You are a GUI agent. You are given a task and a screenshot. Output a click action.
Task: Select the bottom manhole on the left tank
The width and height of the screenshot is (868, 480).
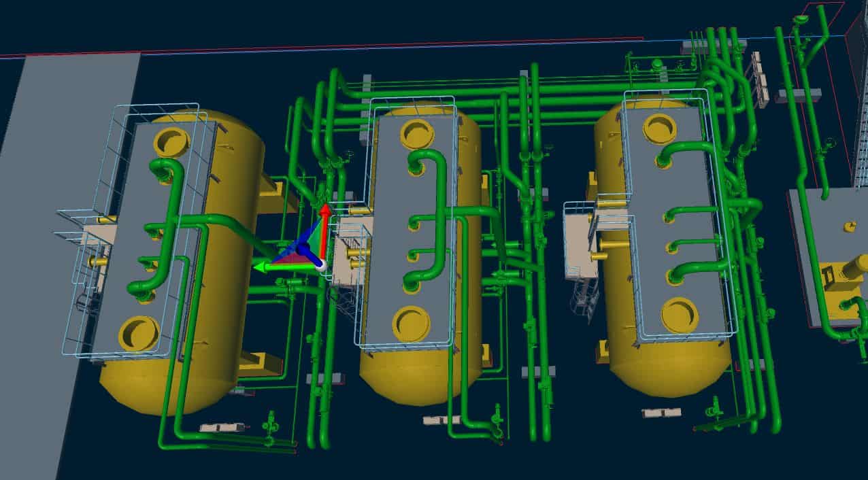(x=139, y=334)
